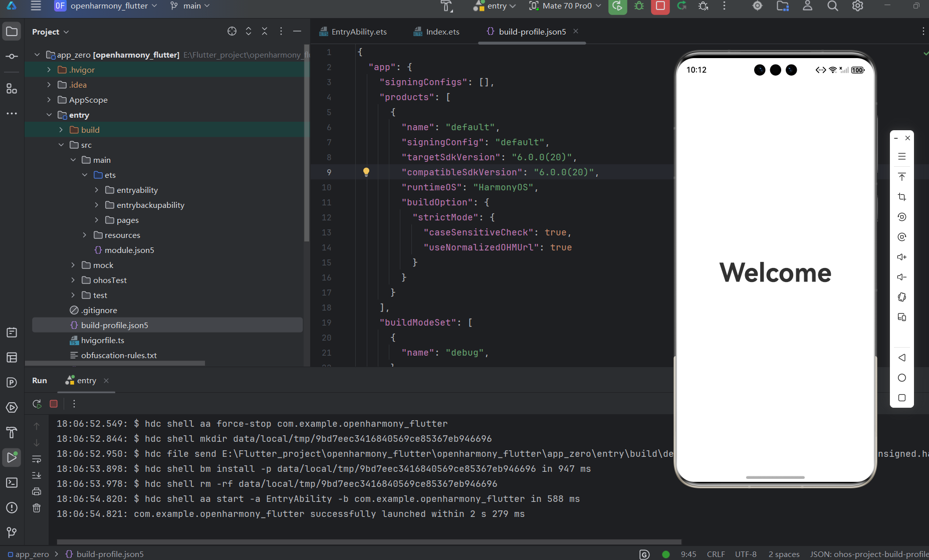The width and height of the screenshot is (929, 560).
Task: Open the Project view dropdown
Action: tap(50, 32)
